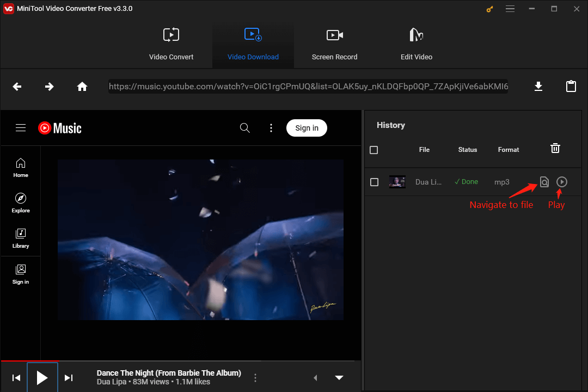
Task: Click the browser back arrow
Action: (17, 87)
